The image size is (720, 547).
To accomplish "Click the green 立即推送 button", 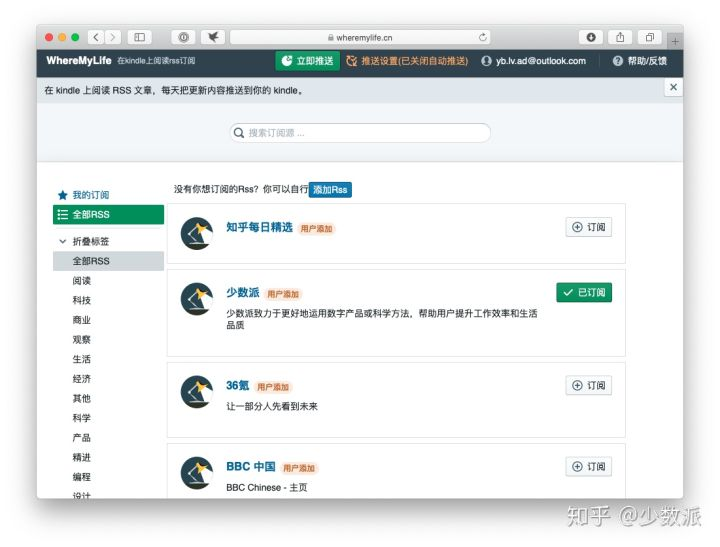I will coord(308,61).
